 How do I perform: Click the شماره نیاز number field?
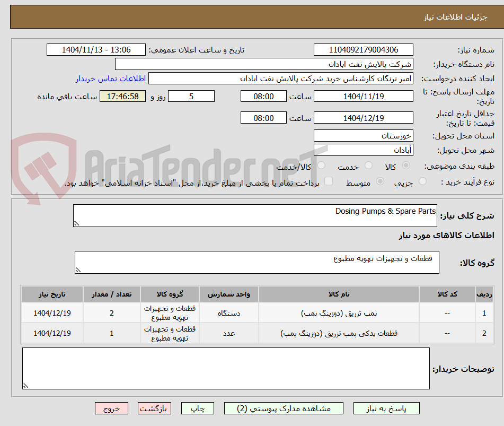363,50
